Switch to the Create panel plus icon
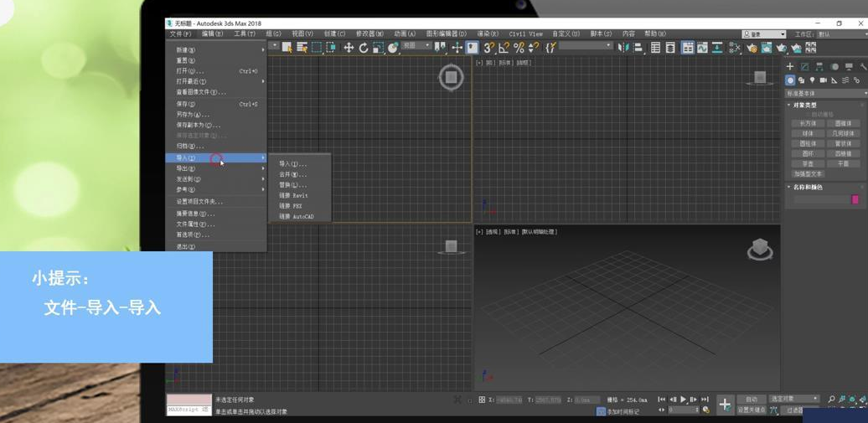Viewport: 868px width, 423px height. 790,66
